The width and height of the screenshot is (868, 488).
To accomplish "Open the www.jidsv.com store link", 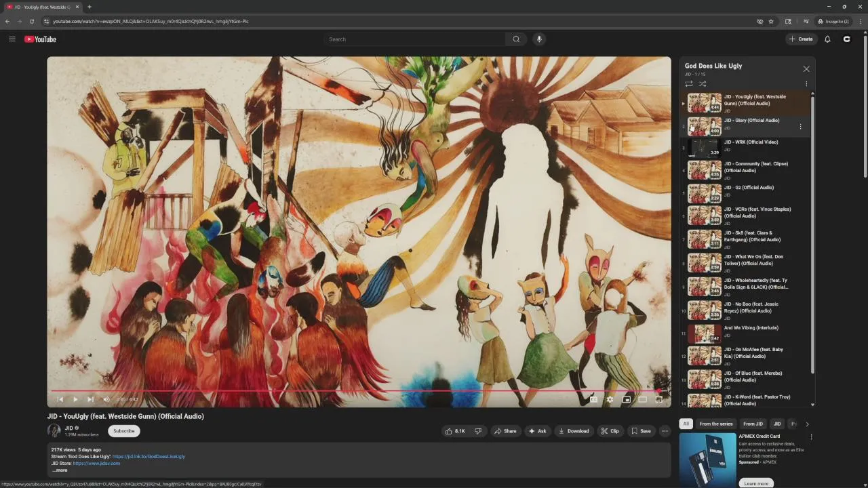I will [x=96, y=464].
